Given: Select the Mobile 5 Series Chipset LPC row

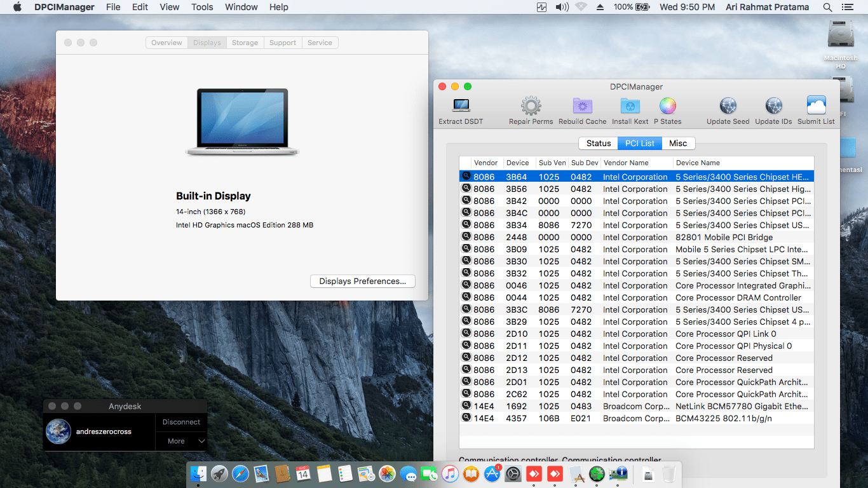Looking at the screenshot, I should (636, 249).
